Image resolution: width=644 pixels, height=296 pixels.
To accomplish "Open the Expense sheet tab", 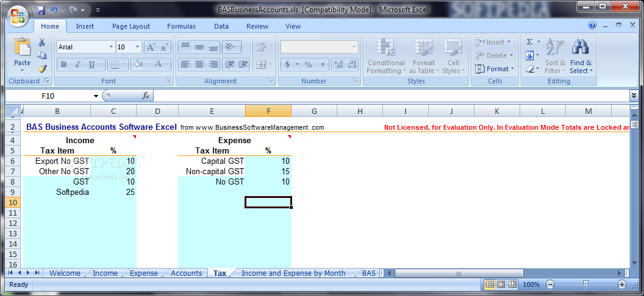I will pyautogui.click(x=143, y=273).
